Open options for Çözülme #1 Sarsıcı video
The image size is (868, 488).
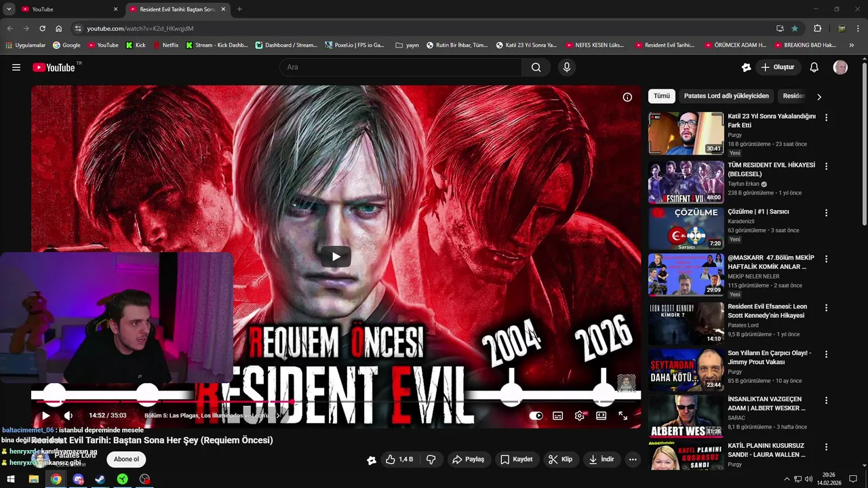tap(826, 212)
